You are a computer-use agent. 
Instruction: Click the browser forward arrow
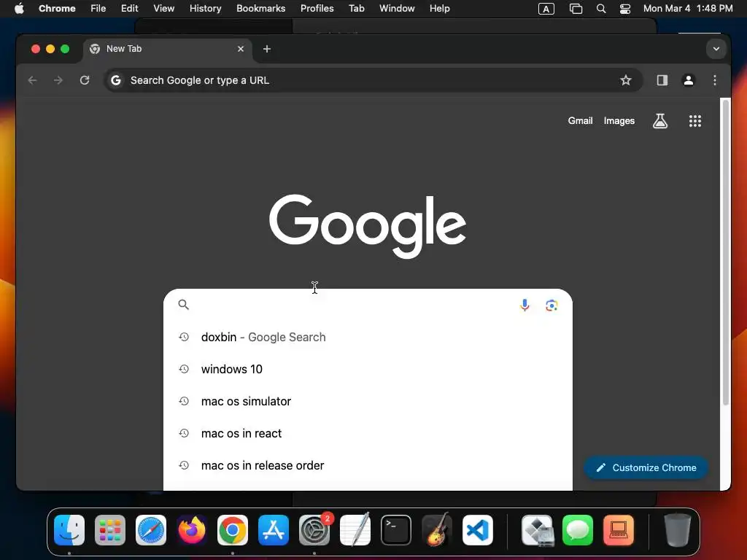tap(58, 80)
